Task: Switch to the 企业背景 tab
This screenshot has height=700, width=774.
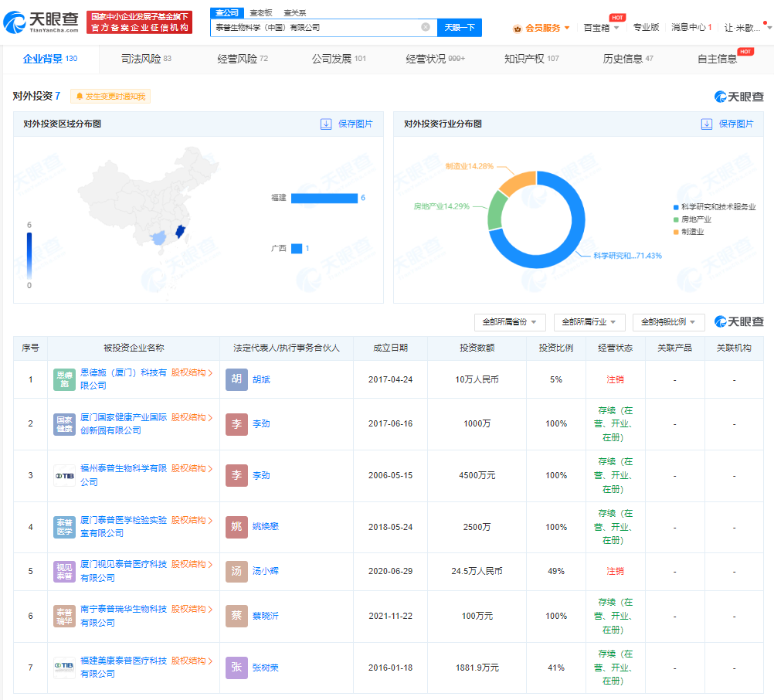Action: click(50, 59)
